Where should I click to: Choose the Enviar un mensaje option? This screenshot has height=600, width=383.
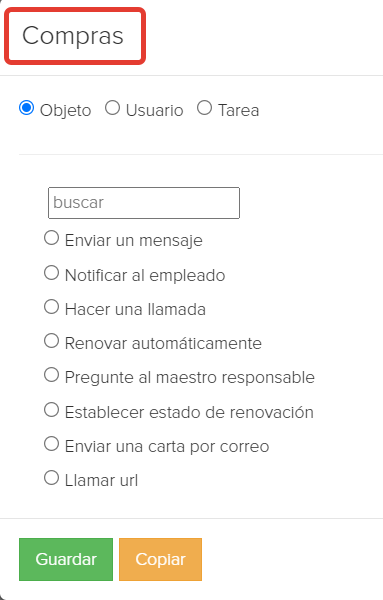pos(51,238)
